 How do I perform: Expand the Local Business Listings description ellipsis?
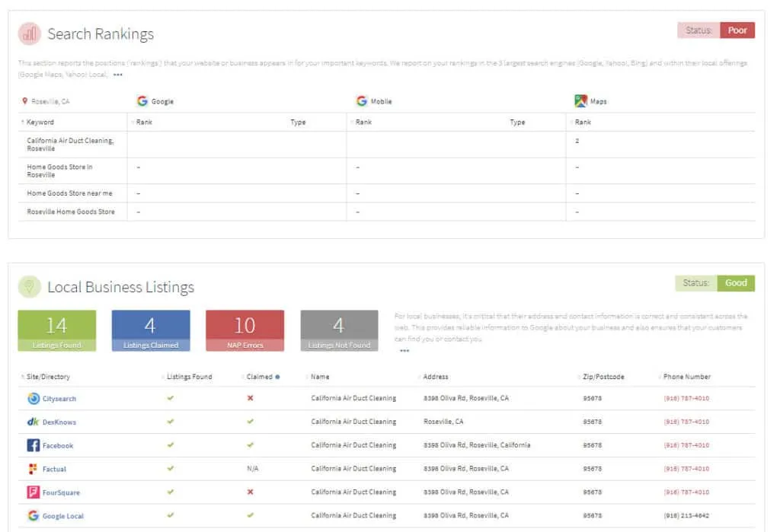404,351
